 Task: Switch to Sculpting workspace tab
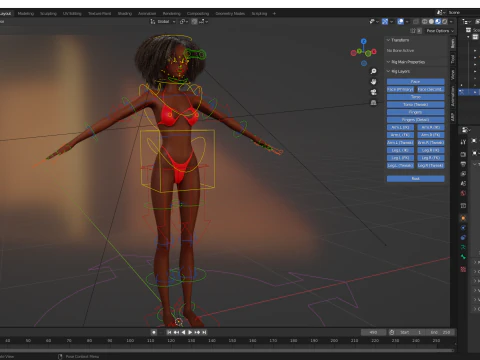[x=48, y=14]
